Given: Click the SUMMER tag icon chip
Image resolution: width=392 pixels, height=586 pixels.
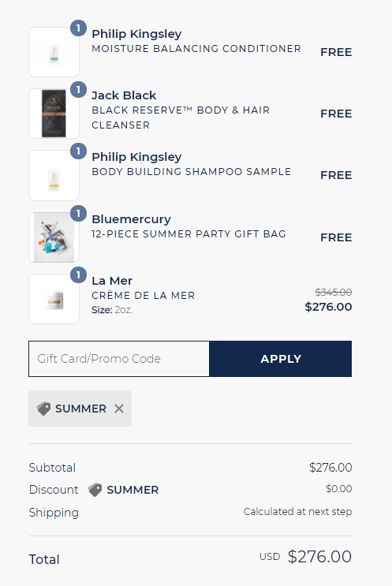Looking at the screenshot, I should (80, 409).
